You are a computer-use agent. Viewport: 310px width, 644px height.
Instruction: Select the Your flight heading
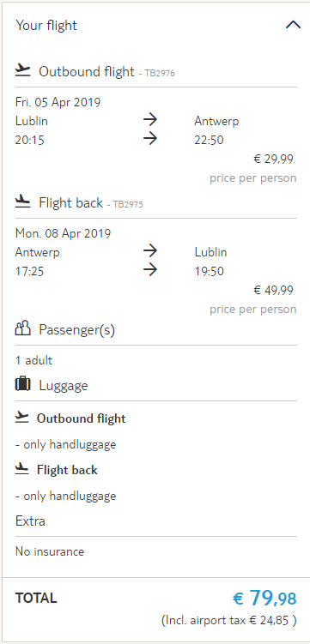(46, 26)
